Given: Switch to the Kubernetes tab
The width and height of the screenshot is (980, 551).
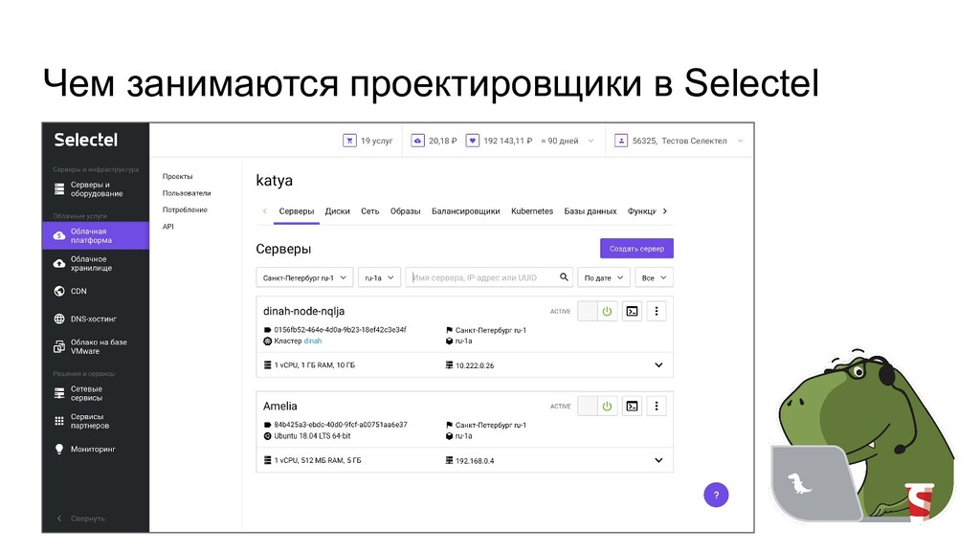Looking at the screenshot, I should [532, 211].
